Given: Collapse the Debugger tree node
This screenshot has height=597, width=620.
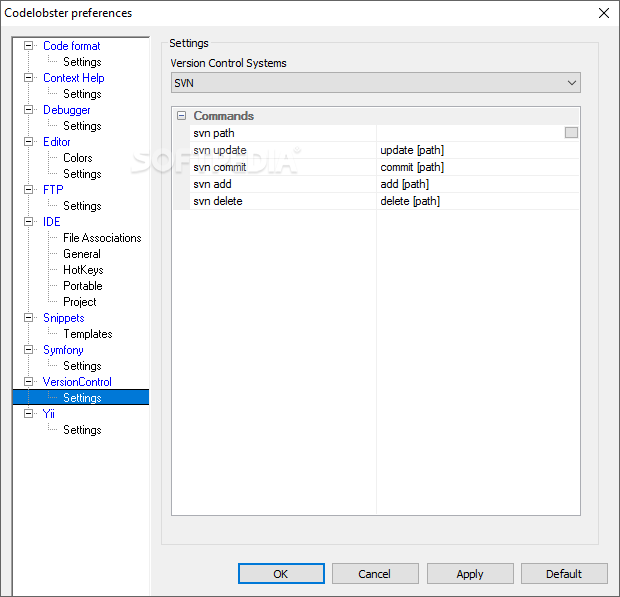Looking at the screenshot, I should tap(28, 110).
